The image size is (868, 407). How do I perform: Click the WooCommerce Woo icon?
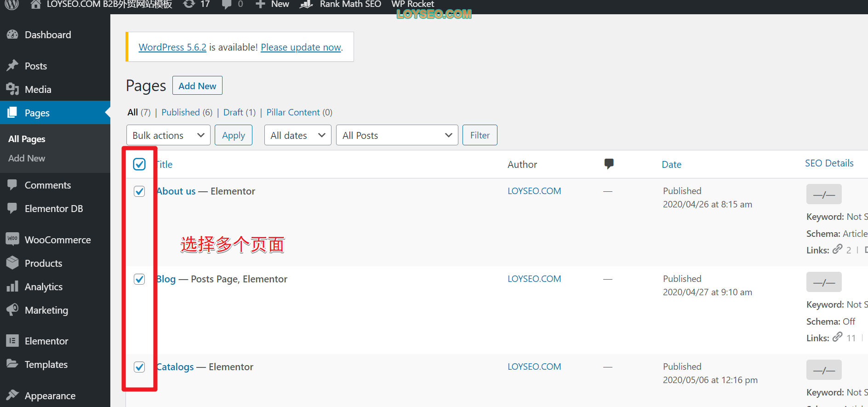[x=12, y=239]
